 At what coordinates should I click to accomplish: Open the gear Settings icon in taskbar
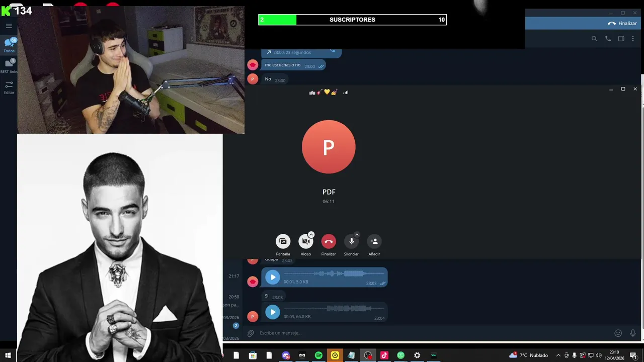pos(417,355)
